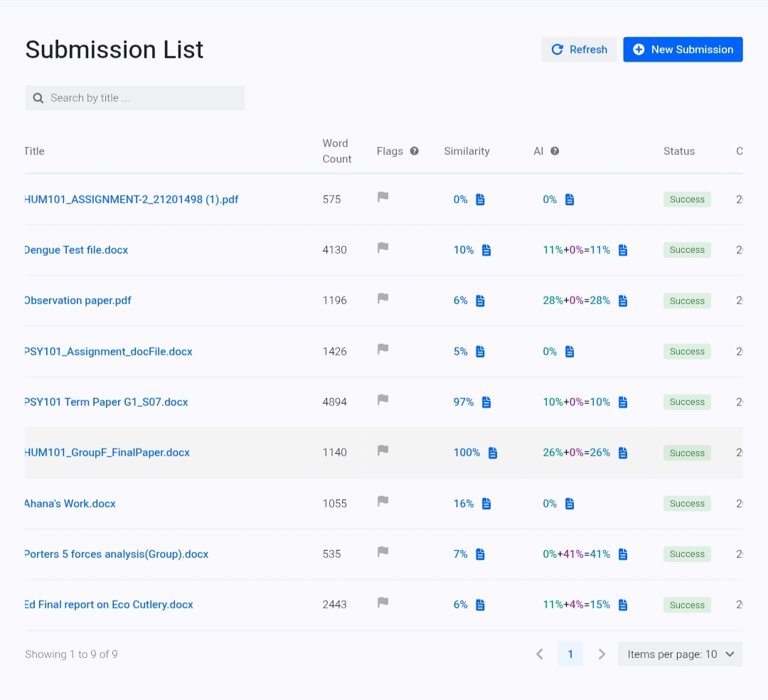The width and height of the screenshot is (768, 700).
Task: Open the Items per page dropdown
Action: [x=680, y=655]
